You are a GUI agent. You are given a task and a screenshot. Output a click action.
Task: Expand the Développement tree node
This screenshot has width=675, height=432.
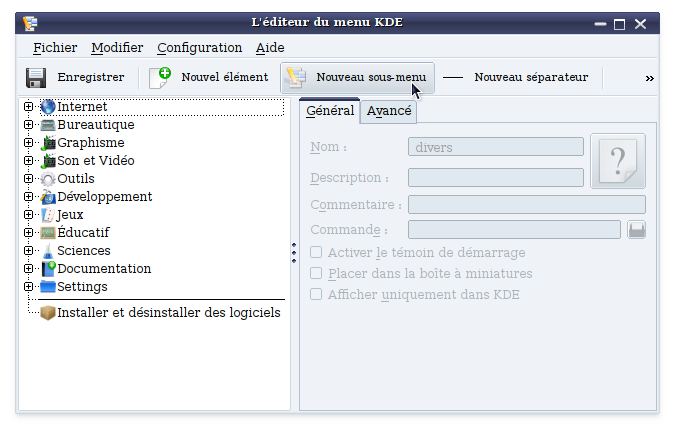point(28,197)
